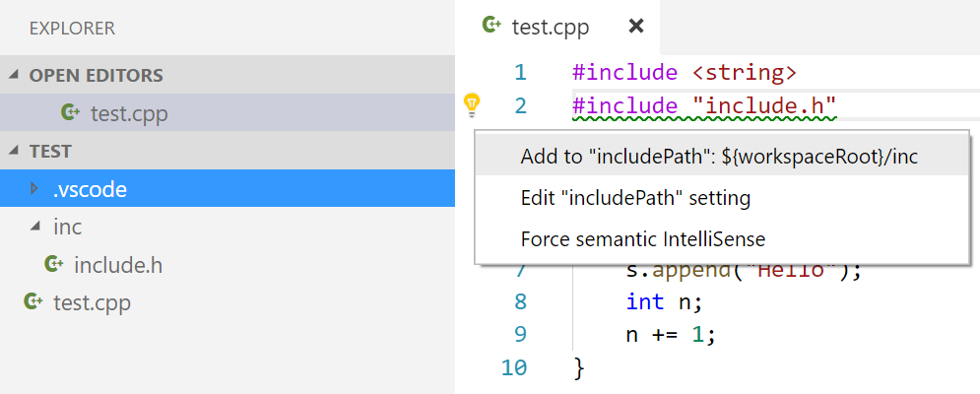Collapse the inc folder arrow

point(35,227)
